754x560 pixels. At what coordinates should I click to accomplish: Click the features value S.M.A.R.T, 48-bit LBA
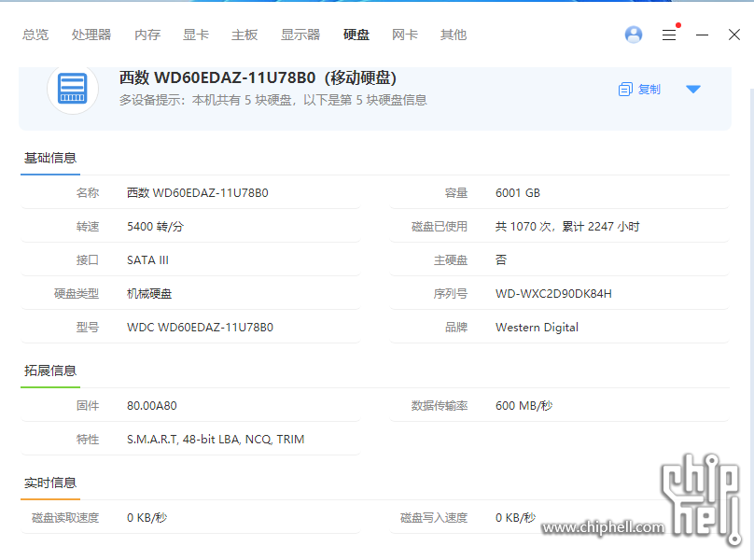(216, 440)
